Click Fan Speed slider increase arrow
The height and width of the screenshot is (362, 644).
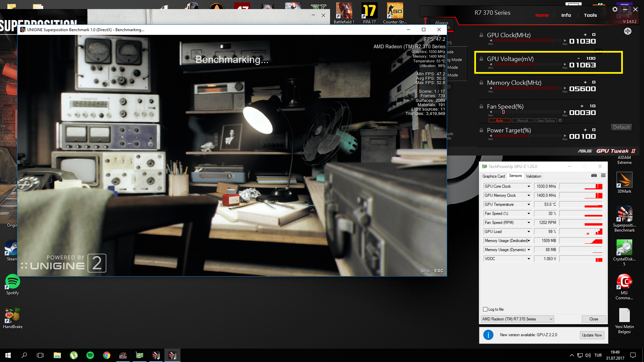point(565,112)
